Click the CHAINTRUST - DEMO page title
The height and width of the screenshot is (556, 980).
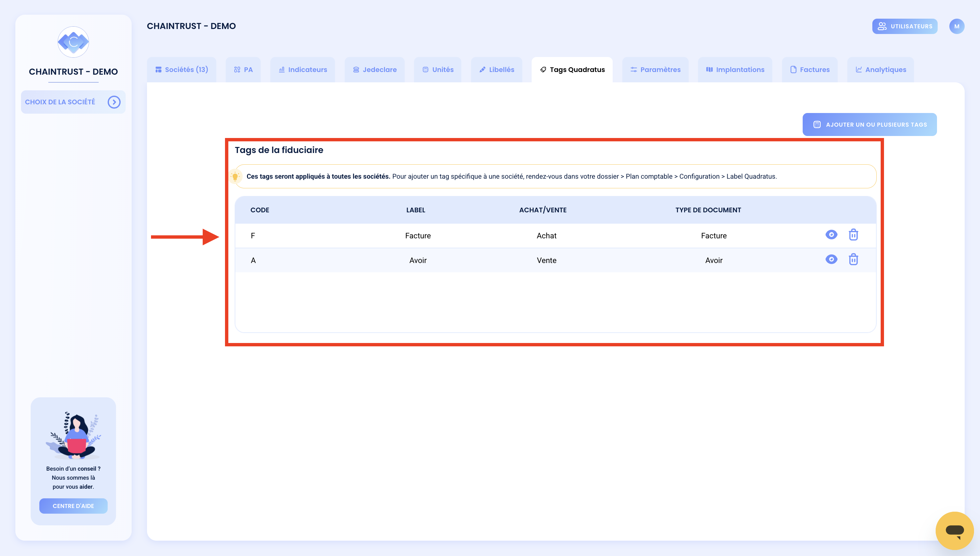click(x=191, y=26)
